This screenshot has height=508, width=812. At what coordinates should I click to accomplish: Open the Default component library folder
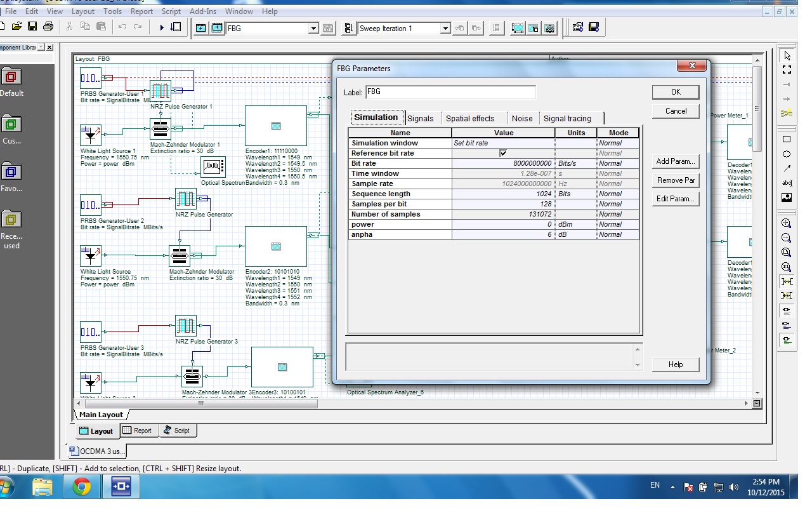tap(11, 77)
